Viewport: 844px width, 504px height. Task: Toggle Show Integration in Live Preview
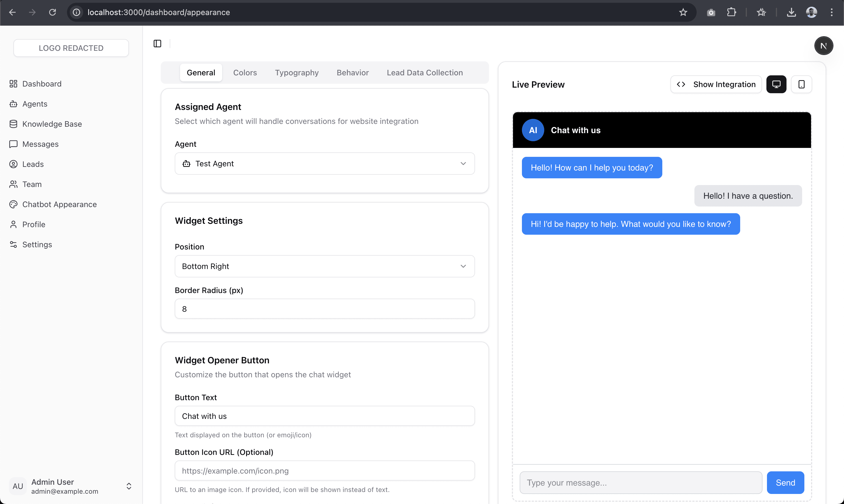coord(716,84)
